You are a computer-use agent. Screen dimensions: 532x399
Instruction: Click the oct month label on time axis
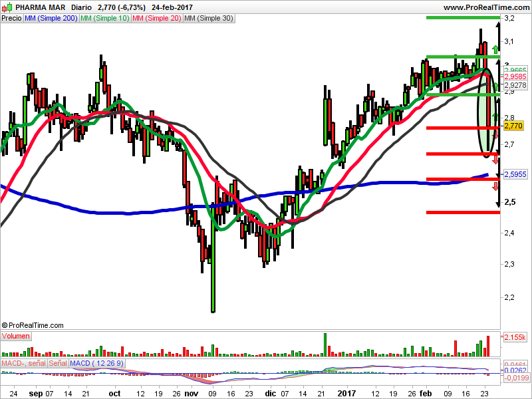point(114,394)
